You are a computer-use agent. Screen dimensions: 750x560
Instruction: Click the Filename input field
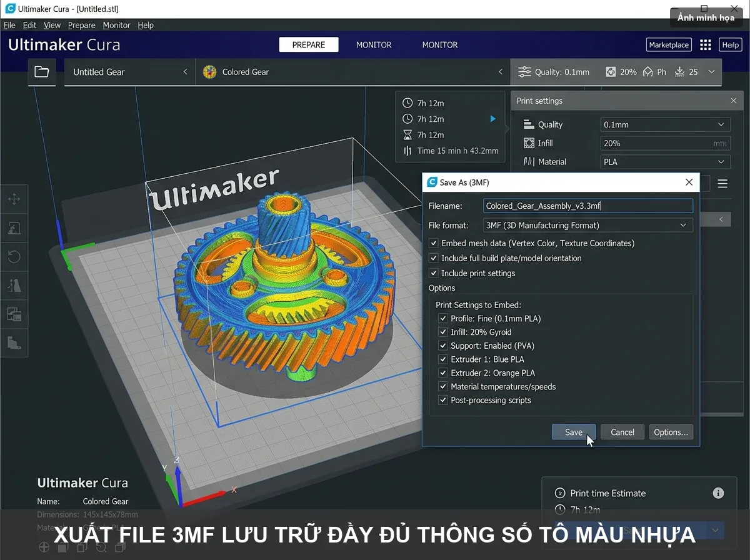(588, 206)
